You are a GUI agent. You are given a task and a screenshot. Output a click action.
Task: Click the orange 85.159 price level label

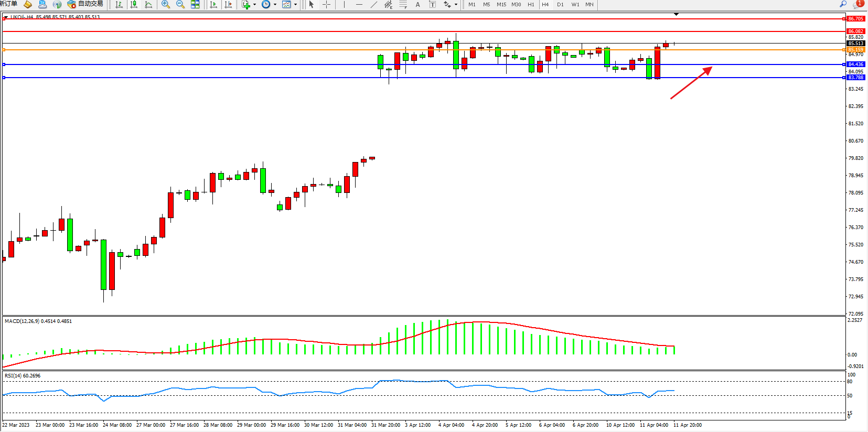[855, 50]
